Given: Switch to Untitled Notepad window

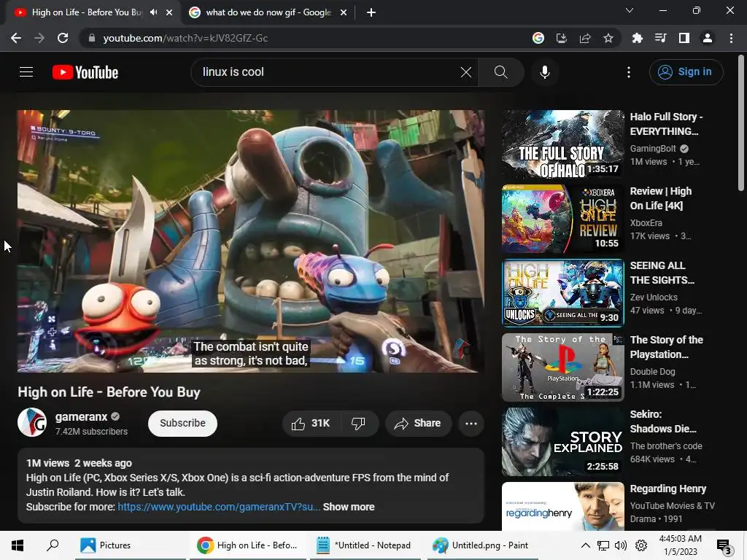Looking at the screenshot, I should (365, 545).
